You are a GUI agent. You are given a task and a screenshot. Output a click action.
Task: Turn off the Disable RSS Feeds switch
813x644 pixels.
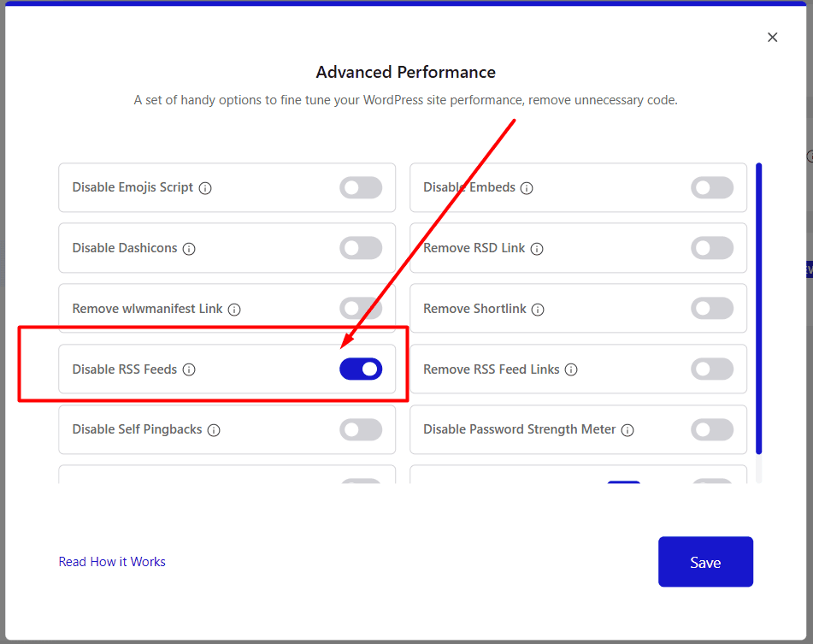pos(361,369)
